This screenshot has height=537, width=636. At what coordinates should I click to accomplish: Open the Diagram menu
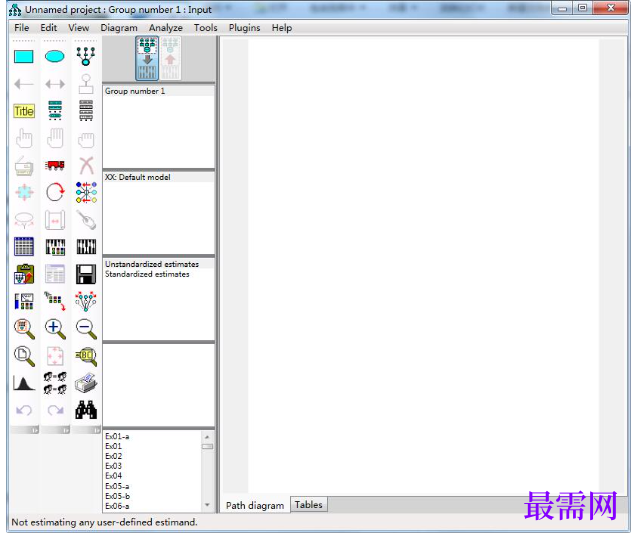[119, 28]
